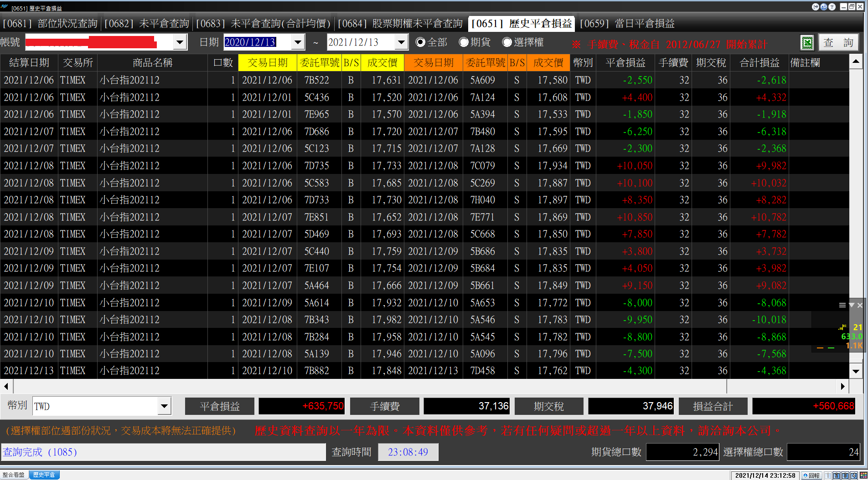
Task: Expand the 幣別 TWD currency dropdown
Action: pyautogui.click(x=164, y=406)
